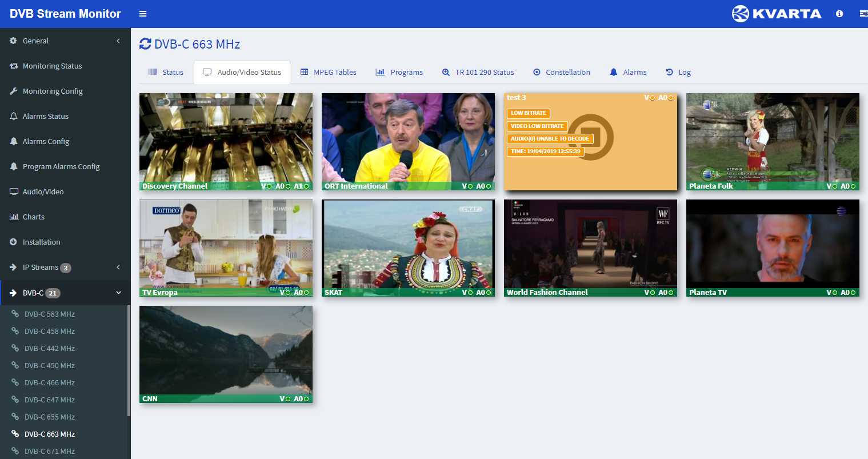Click the Monitoring Status retweet icon
This screenshot has width=868, height=459.
[x=14, y=66]
